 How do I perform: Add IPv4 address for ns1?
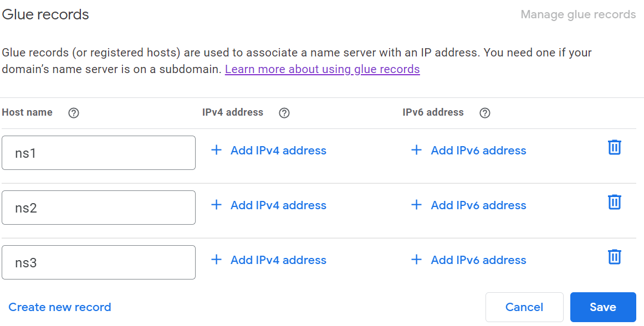[269, 151]
